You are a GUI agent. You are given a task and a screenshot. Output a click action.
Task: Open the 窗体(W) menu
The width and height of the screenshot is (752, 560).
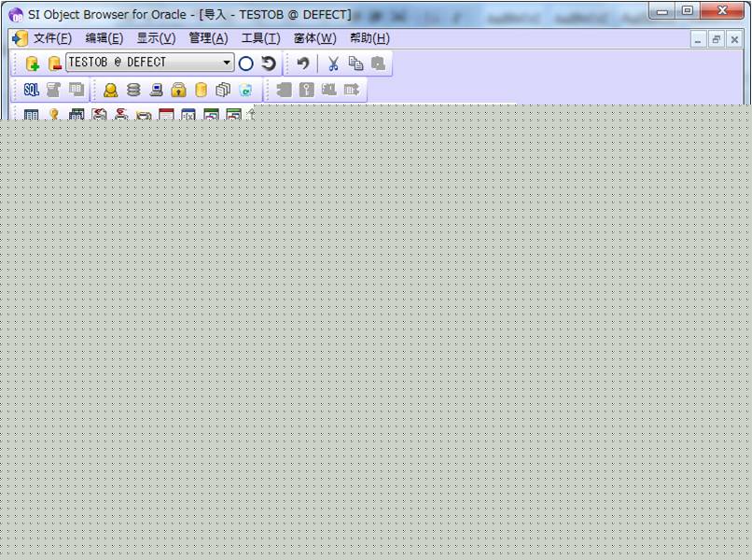[315, 38]
